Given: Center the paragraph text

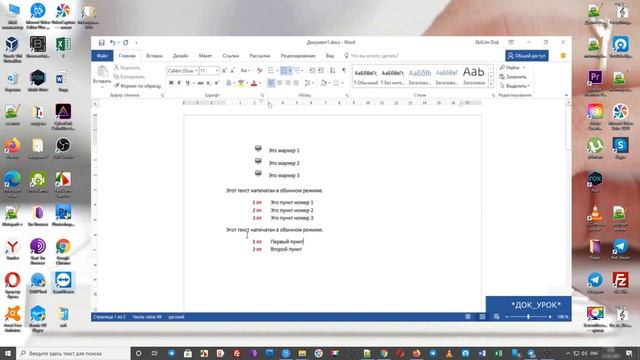Looking at the screenshot, I should coord(280,83).
